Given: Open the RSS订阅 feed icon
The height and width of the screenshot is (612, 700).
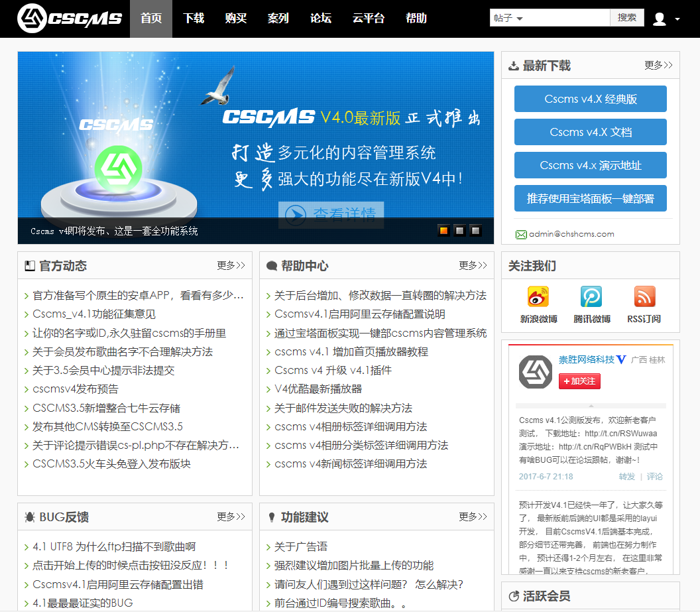Looking at the screenshot, I should click(644, 297).
